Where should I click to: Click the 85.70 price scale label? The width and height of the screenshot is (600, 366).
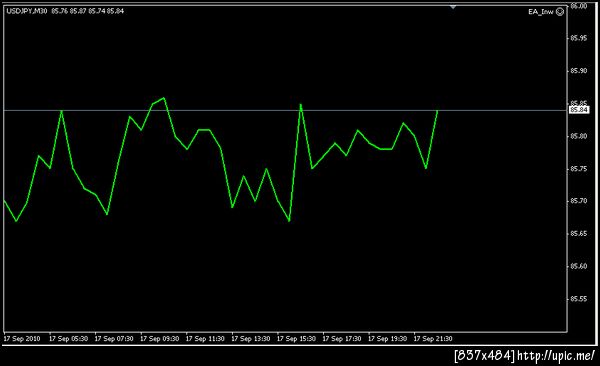tap(579, 201)
